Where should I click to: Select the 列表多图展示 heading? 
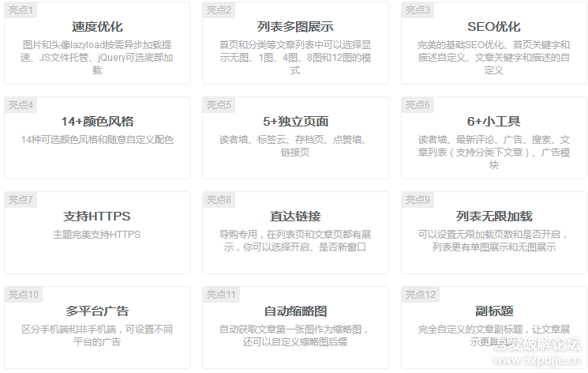(295, 27)
